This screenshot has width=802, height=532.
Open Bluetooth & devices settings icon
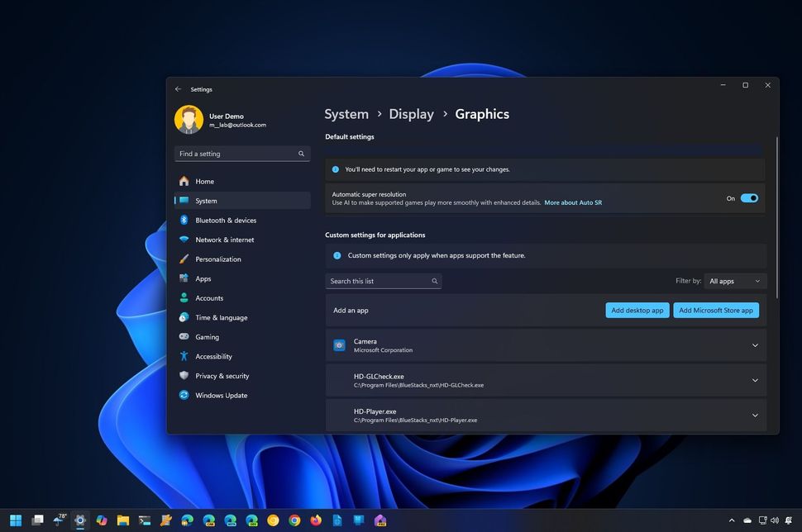[184, 220]
